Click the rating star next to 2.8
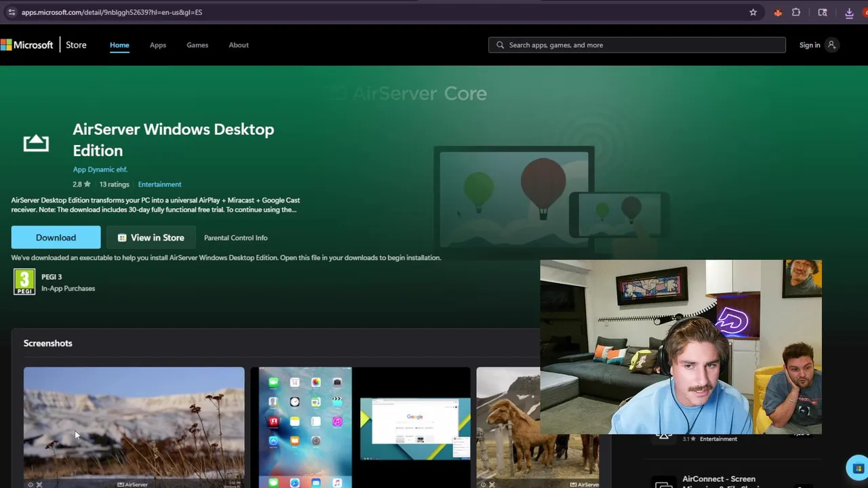Screen dimensions: 868x488 [x=87, y=184]
